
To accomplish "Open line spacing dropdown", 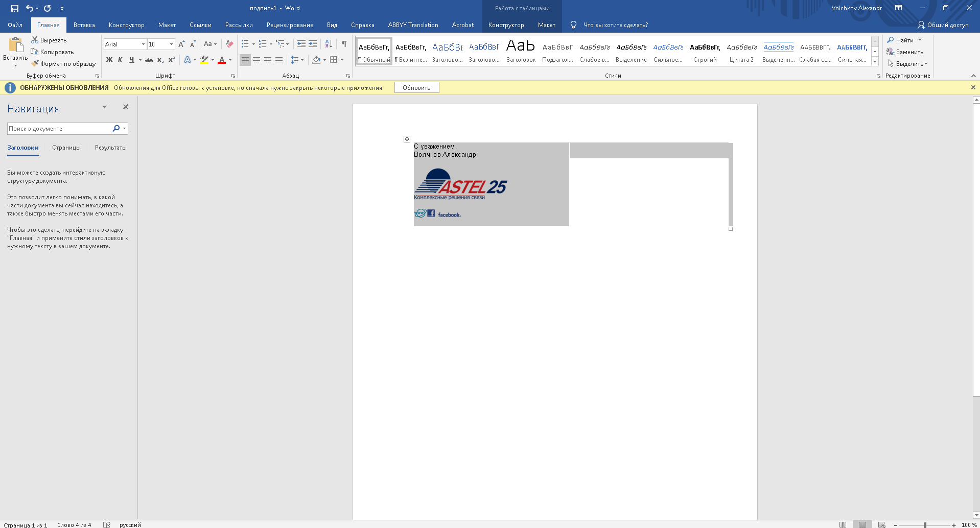I will [x=297, y=60].
